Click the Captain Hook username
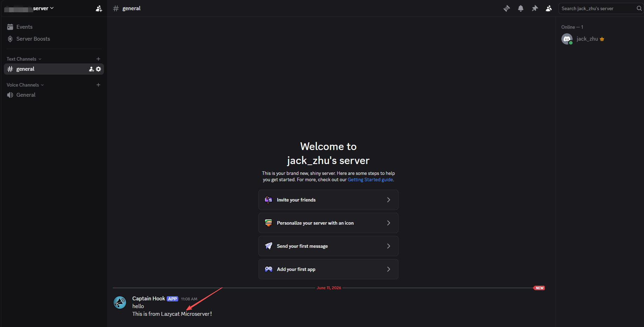 (148, 299)
